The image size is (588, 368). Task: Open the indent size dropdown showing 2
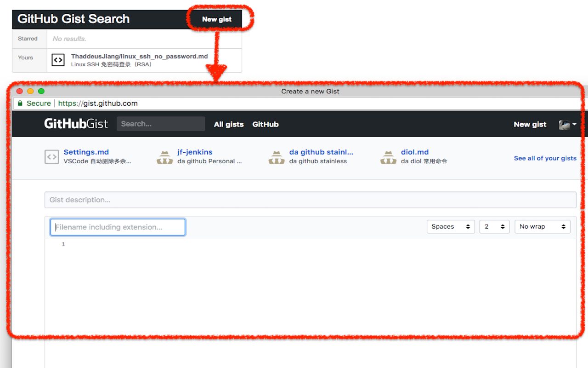click(494, 226)
